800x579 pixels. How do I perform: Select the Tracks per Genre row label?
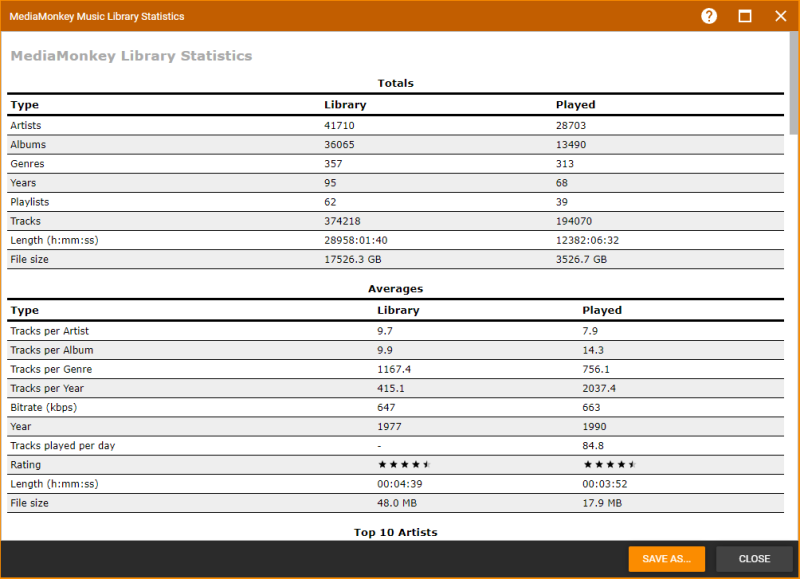click(x=51, y=370)
